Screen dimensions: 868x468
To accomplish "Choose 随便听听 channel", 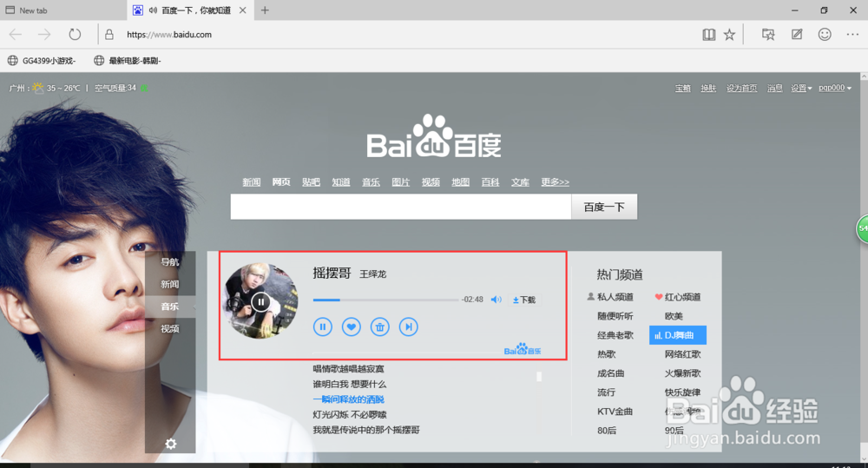I will pos(615,316).
